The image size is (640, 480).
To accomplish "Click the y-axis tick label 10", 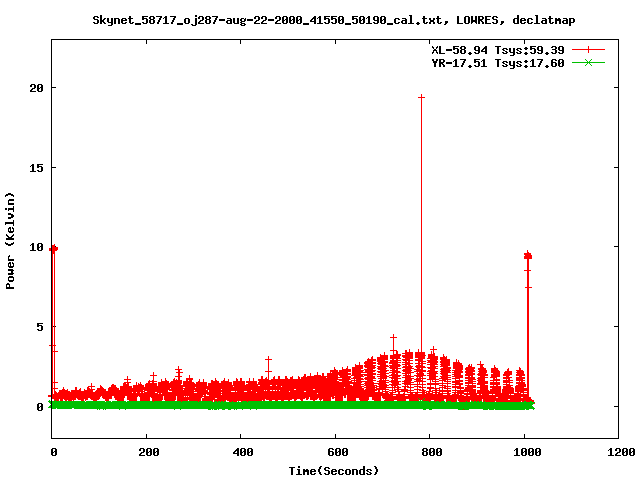I will coord(36,247).
